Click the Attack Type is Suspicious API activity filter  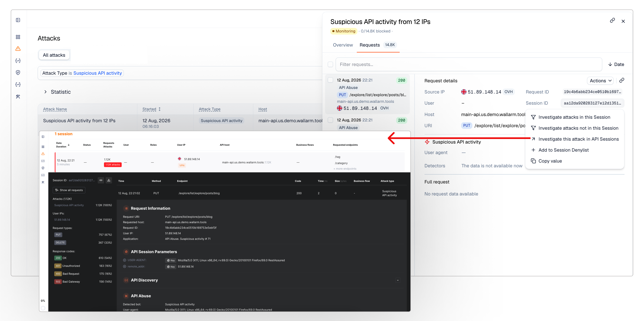point(82,73)
